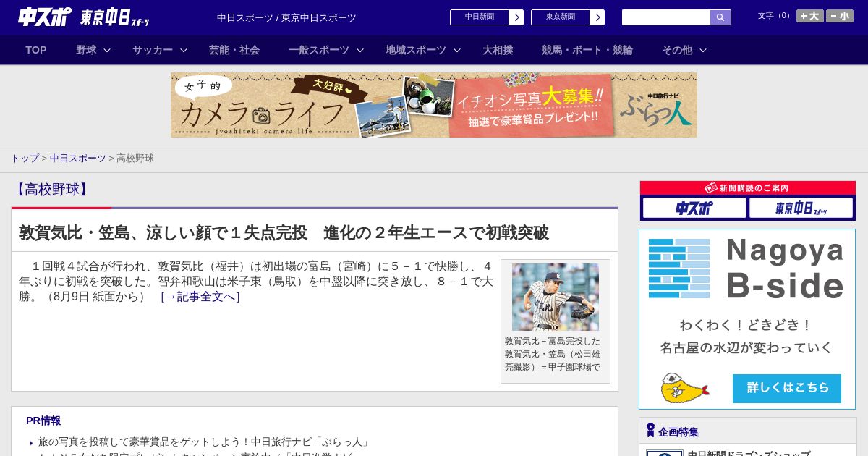Screen dimensions: 868x456
Task: Focus the header search input field
Action: point(666,17)
